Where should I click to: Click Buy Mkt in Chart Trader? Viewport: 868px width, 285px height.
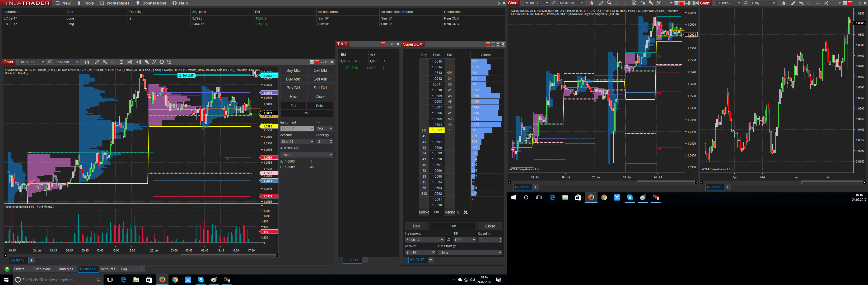[x=293, y=70]
